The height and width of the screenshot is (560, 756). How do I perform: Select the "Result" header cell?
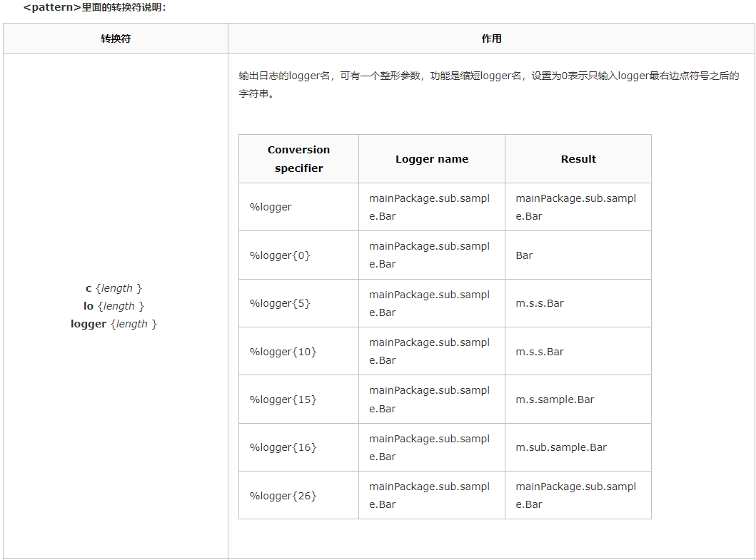click(578, 159)
